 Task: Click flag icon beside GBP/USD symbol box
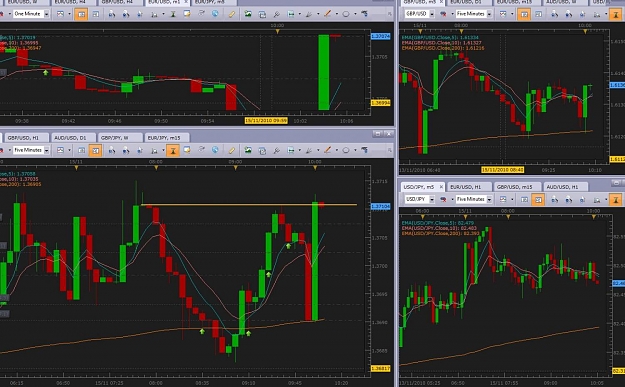(443, 14)
